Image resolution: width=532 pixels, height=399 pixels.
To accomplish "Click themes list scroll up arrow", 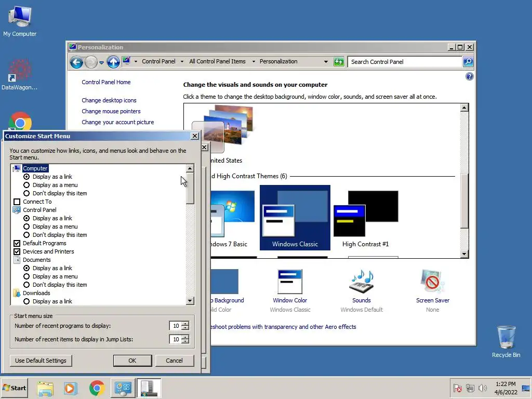I will (464, 108).
